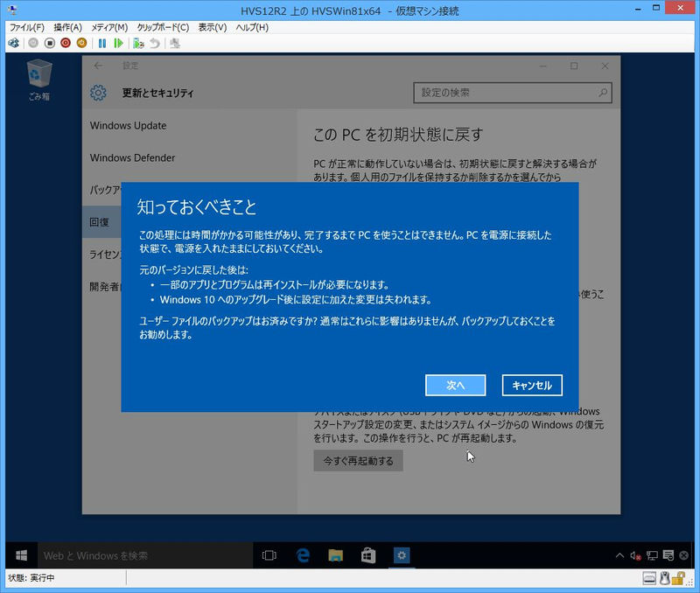700x593 pixels.
Task: Open the メディア(M) menu
Action: tap(109, 27)
